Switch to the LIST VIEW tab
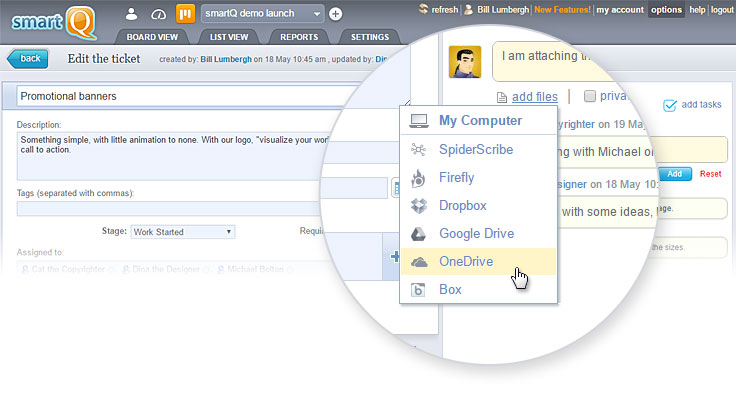The width and height of the screenshot is (736, 406). (x=229, y=37)
